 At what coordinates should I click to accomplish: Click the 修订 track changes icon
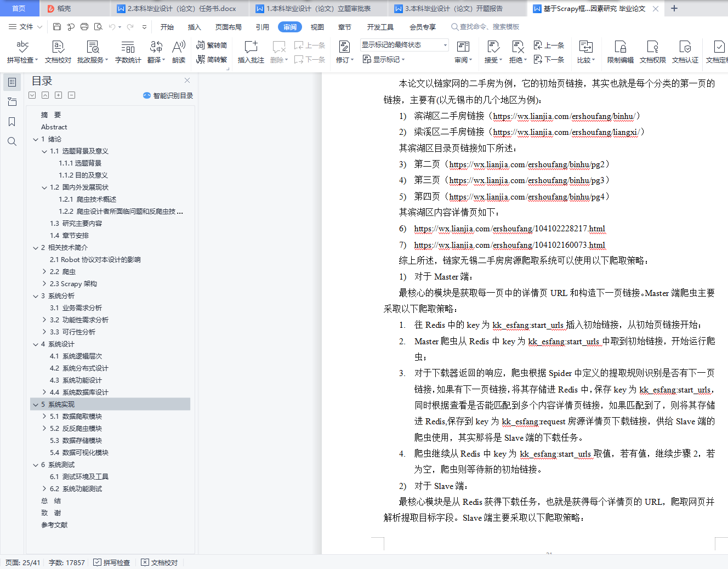pos(344,47)
